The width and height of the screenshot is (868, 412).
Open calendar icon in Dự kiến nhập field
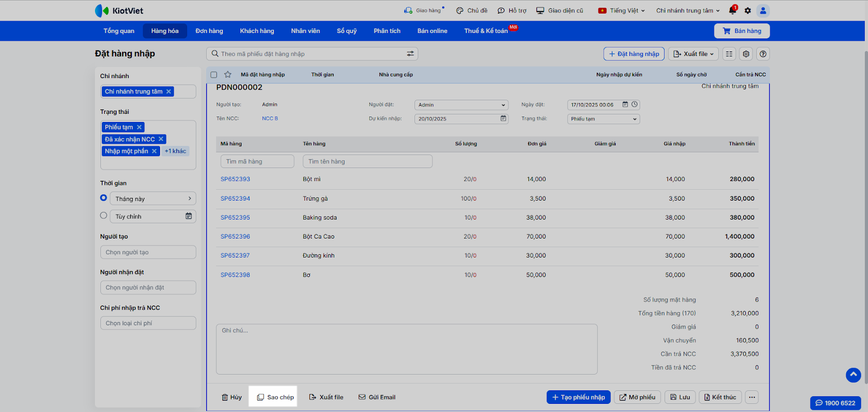(x=503, y=119)
